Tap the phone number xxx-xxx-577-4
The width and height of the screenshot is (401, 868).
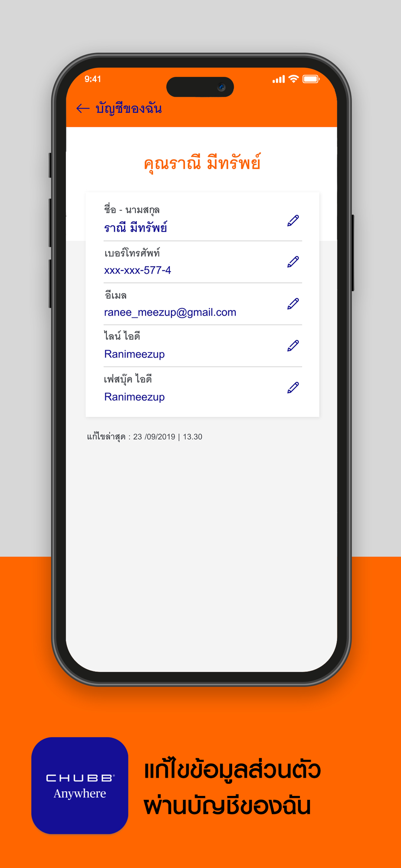point(138,270)
